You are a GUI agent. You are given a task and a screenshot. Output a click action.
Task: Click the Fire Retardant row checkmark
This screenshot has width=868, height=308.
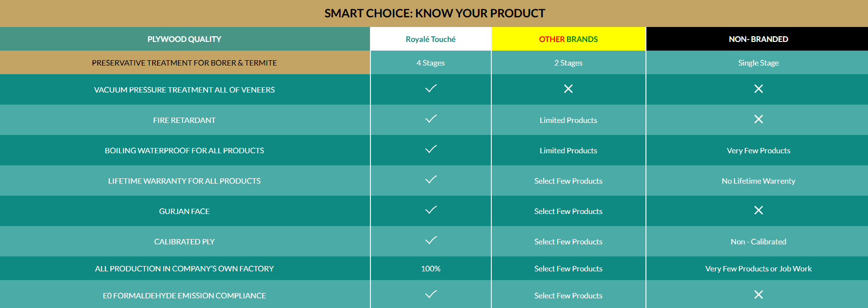431,119
